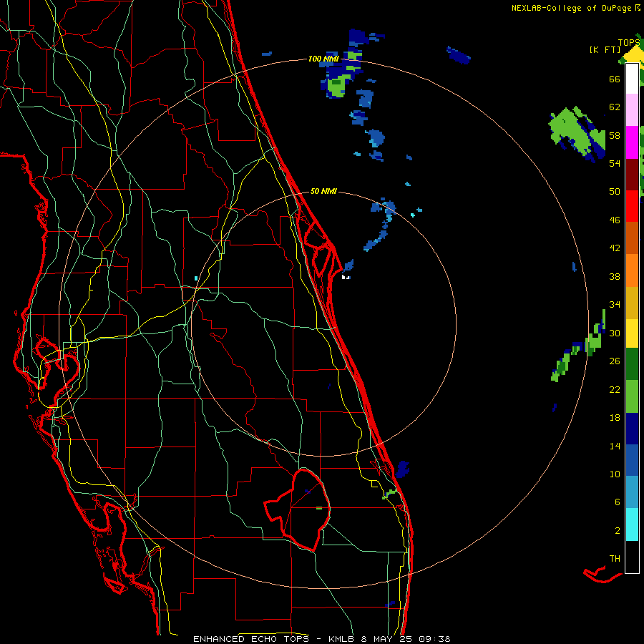Click legend value 30

click(x=615, y=333)
